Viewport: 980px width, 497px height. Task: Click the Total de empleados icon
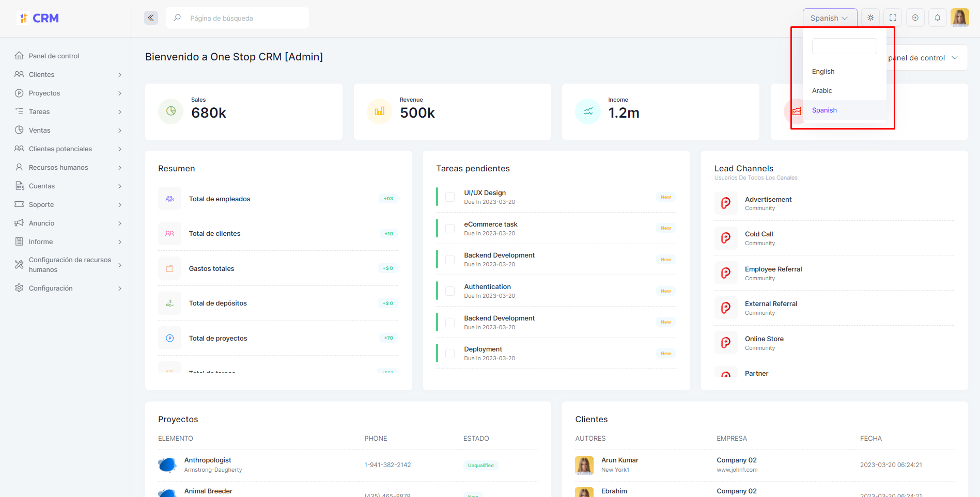169,199
